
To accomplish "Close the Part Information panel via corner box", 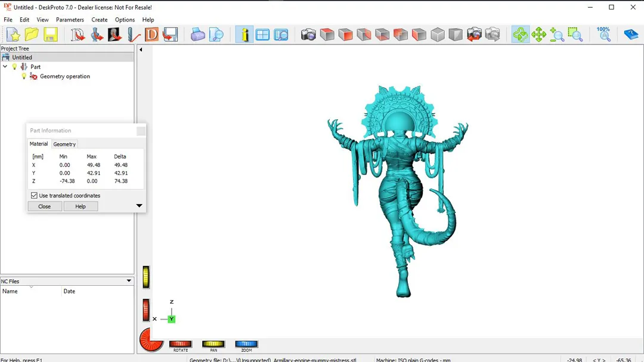I will (141, 131).
